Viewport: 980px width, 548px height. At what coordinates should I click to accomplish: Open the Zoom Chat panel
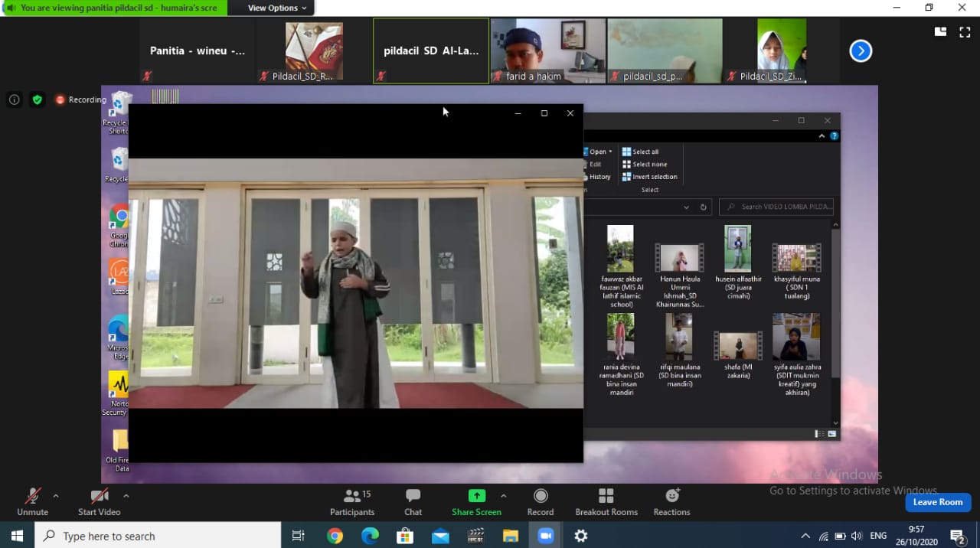click(413, 502)
